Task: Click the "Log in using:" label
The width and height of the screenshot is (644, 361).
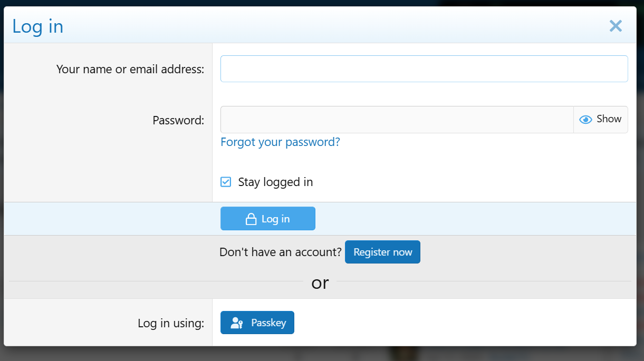Action: pos(171,323)
